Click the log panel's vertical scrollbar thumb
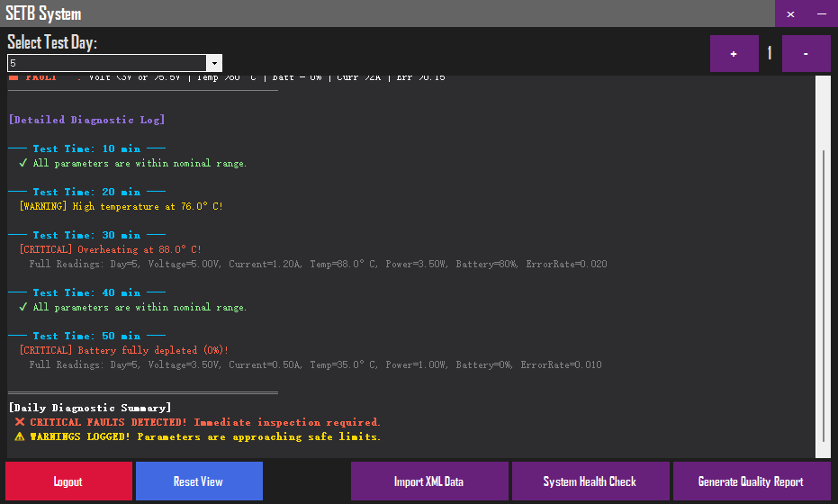 [823, 297]
